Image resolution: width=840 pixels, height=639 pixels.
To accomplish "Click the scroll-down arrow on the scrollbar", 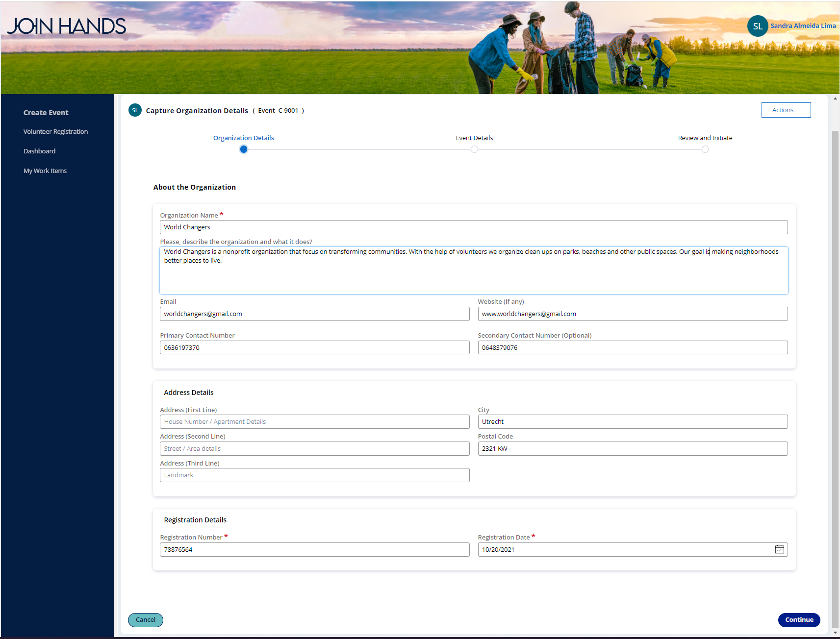I will [x=835, y=632].
